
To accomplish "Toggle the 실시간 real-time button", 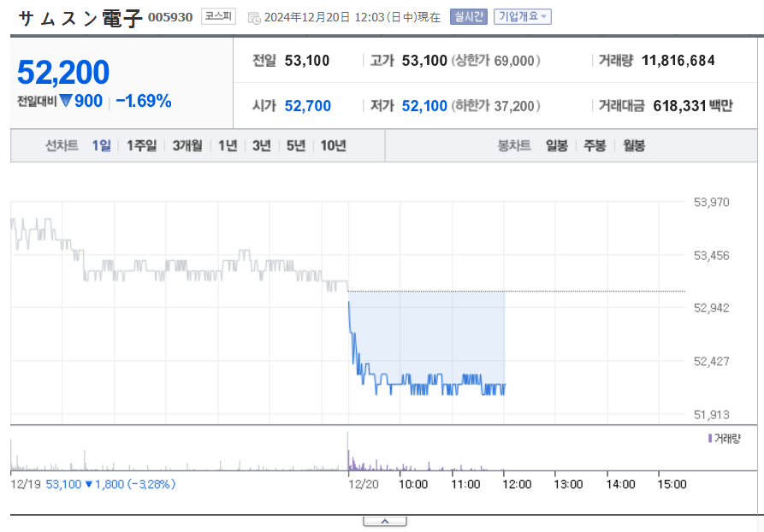I will [468, 17].
